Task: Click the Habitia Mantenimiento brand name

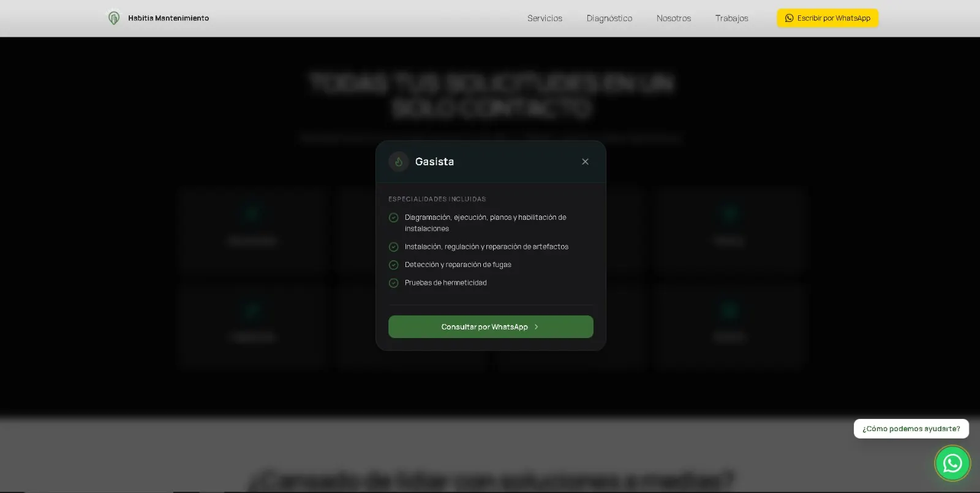Action: pyautogui.click(x=168, y=18)
